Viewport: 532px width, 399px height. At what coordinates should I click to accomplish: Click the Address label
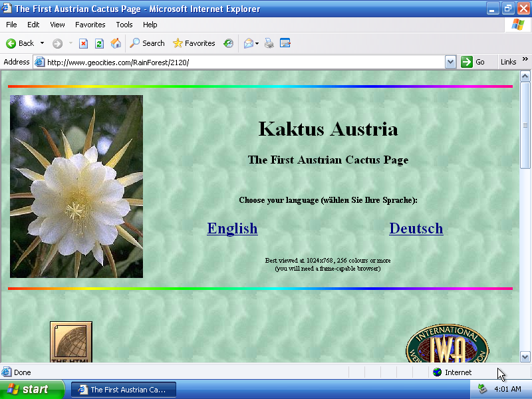coord(16,62)
